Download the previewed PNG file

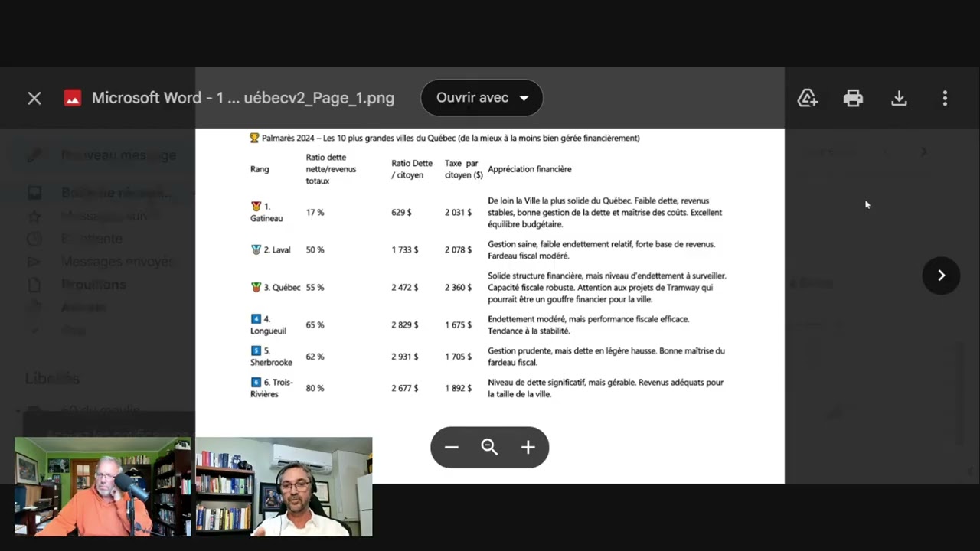899,98
